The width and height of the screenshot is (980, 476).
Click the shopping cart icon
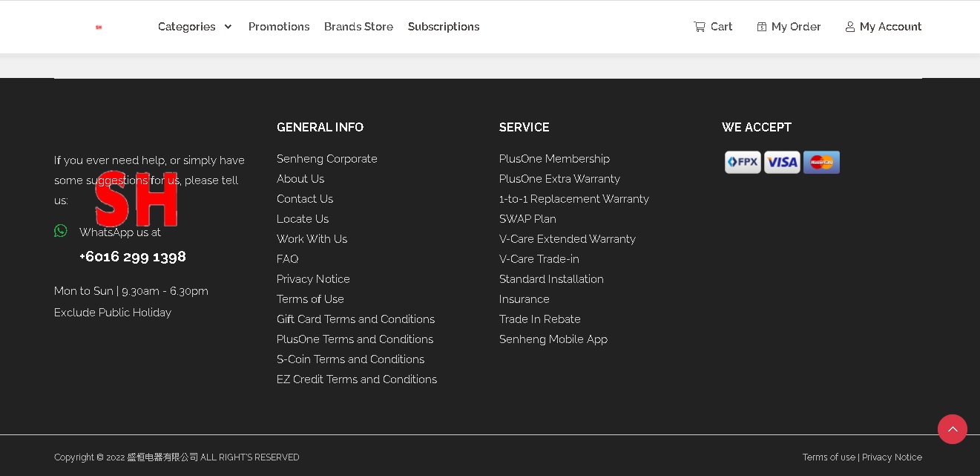[x=699, y=27]
